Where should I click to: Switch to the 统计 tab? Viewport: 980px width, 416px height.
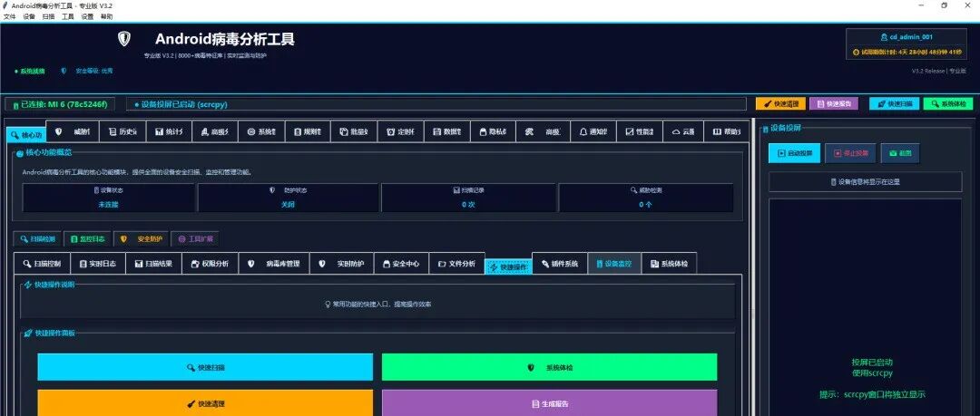tap(169, 131)
